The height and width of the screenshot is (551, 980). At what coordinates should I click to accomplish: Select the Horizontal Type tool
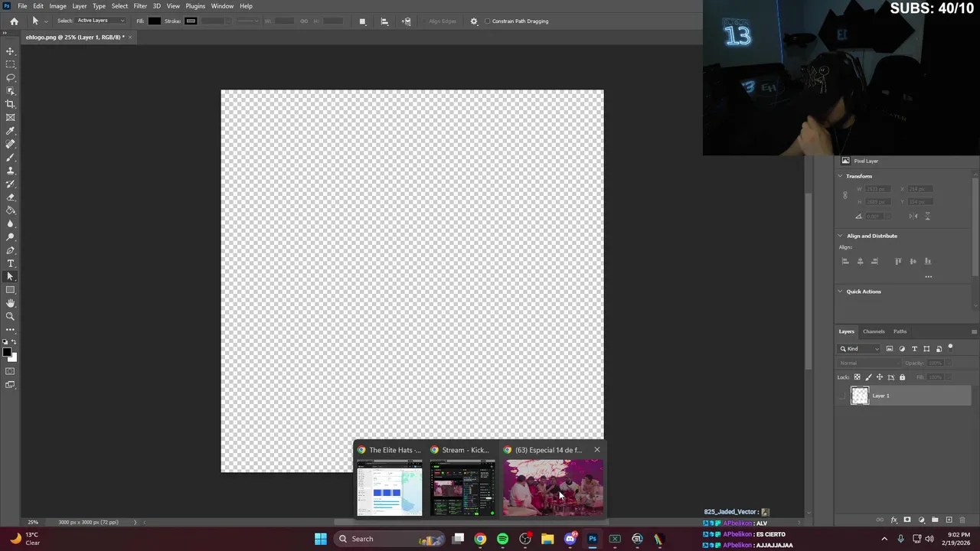11,263
